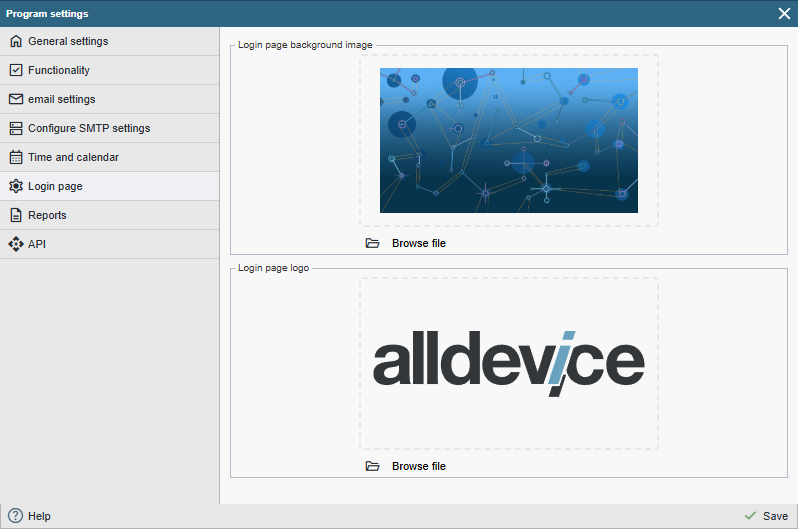
Task: Go to Configure SMTP settings
Action: point(109,128)
